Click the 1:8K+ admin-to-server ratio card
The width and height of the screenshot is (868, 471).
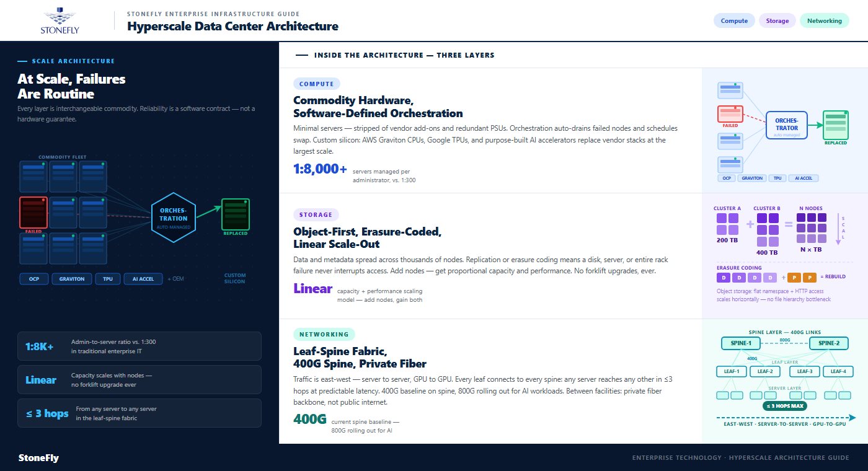click(139, 346)
